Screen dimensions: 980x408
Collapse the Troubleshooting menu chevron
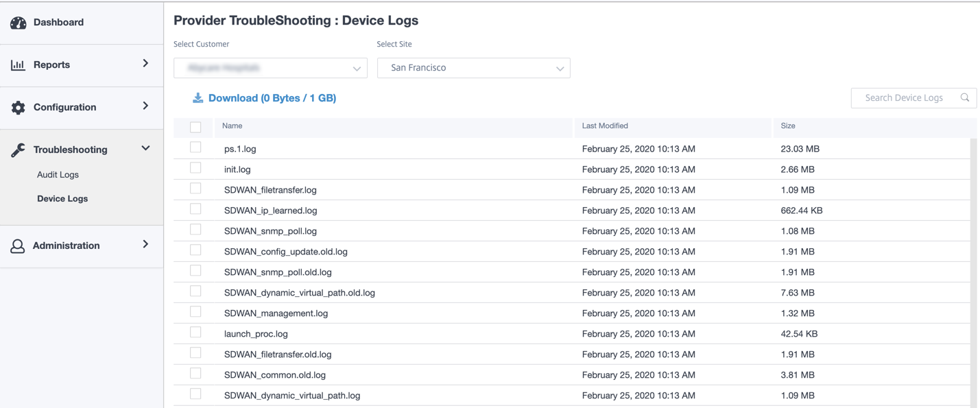(x=145, y=148)
